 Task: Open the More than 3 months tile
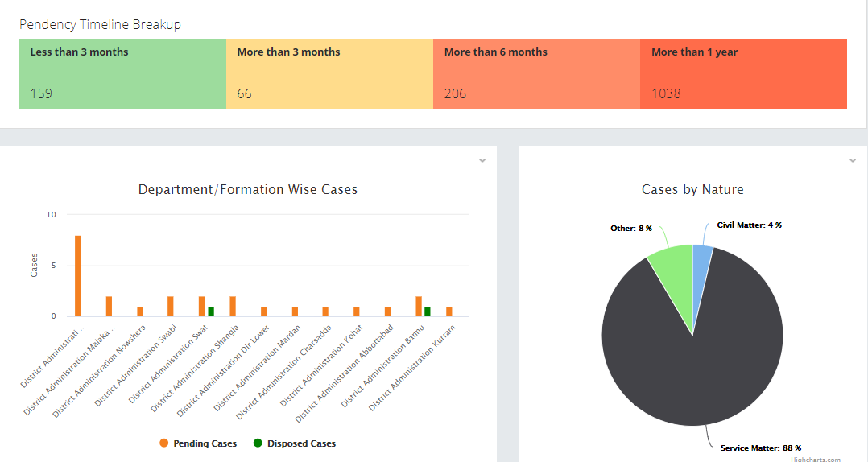coord(329,73)
